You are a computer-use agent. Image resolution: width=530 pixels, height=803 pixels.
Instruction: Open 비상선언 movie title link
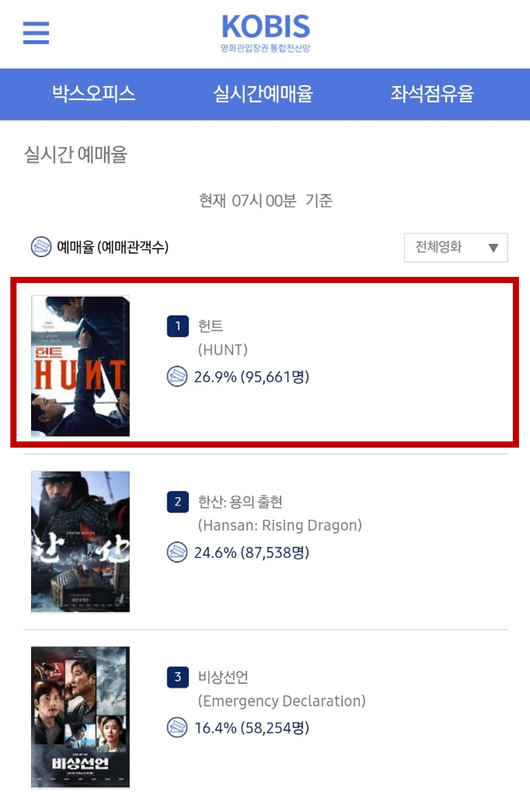tap(223, 677)
